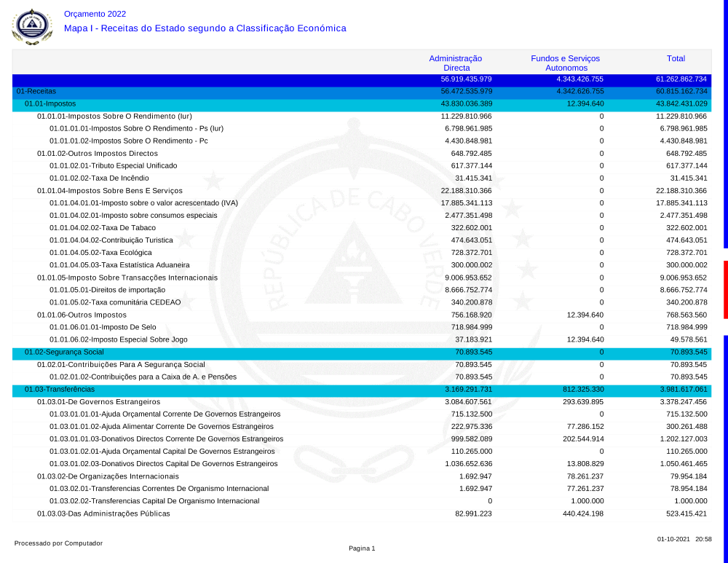This screenshot has height=563, width=728.
Task: Select the Fundos e Serviços Autonomos header
Action: [x=565, y=63]
